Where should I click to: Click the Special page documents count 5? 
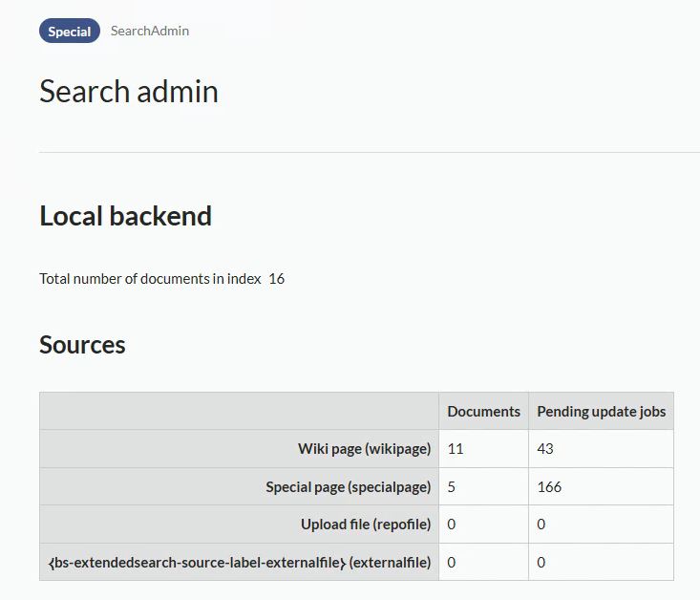(x=452, y=486)
